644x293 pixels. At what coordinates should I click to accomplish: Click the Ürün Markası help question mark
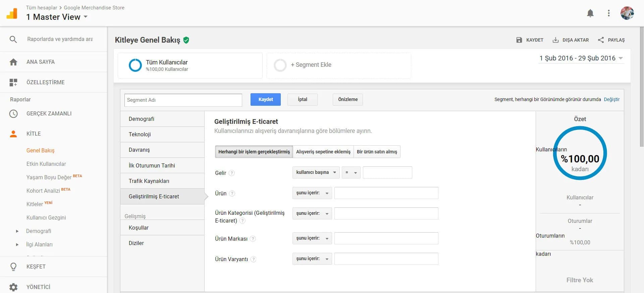(253, 239)
